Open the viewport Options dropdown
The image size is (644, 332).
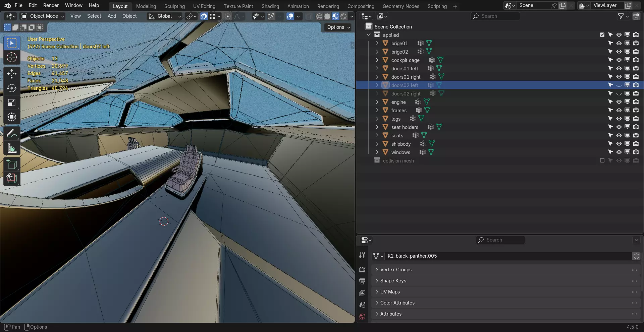[x=338, y=27]
